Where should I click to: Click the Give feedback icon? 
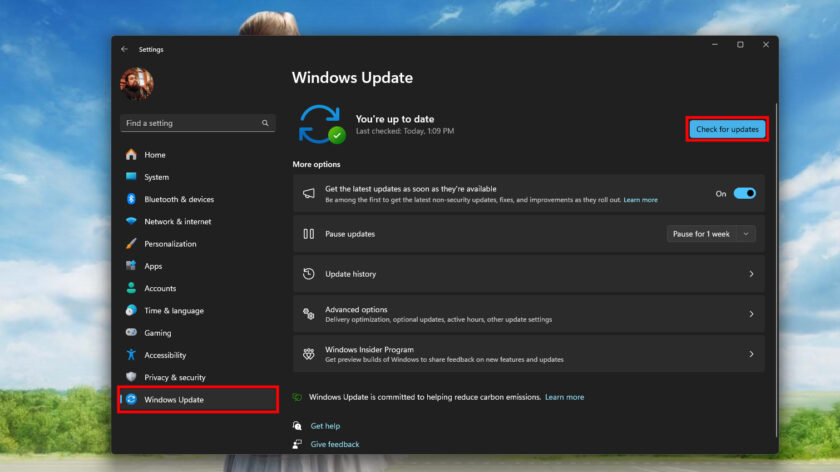297,444
